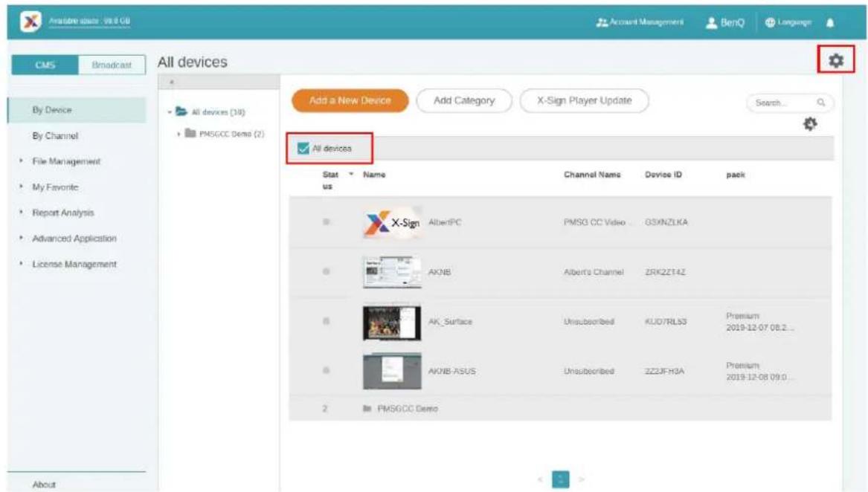This screenshot has height=492, width=868.
Task: Open the AK_Surface device thumbnail
Action: point(392,322)
